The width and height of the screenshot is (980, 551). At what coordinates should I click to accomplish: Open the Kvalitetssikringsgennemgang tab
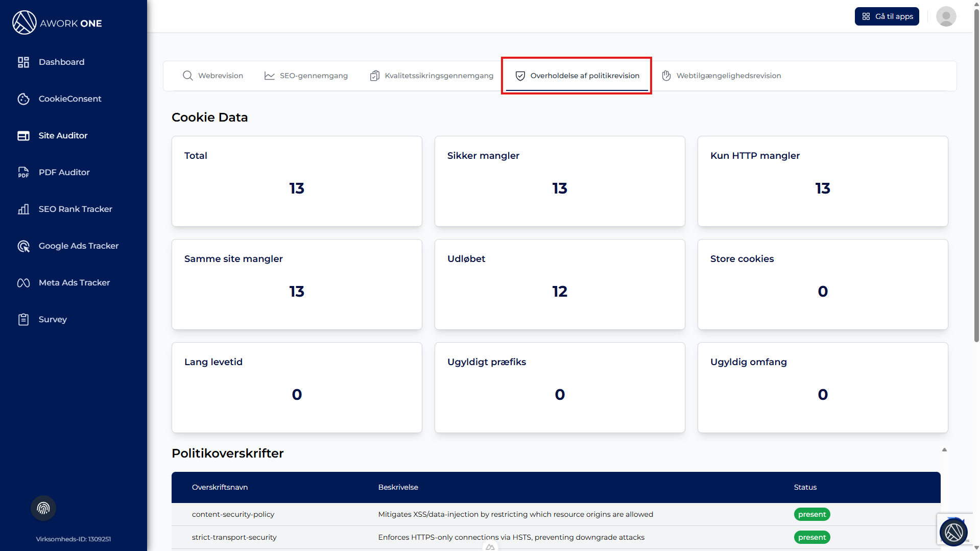click(432, 76)
